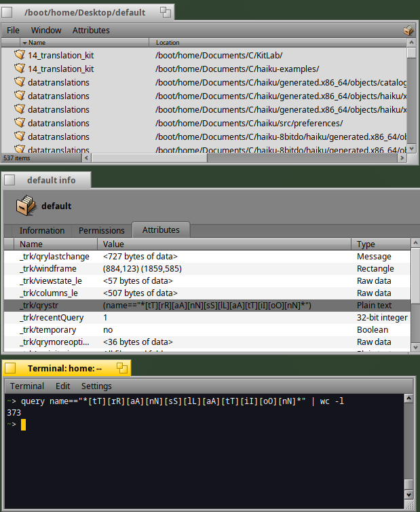Open the Terminal's Settings menu
Screen dimensions: 420x512
(96, 386)
